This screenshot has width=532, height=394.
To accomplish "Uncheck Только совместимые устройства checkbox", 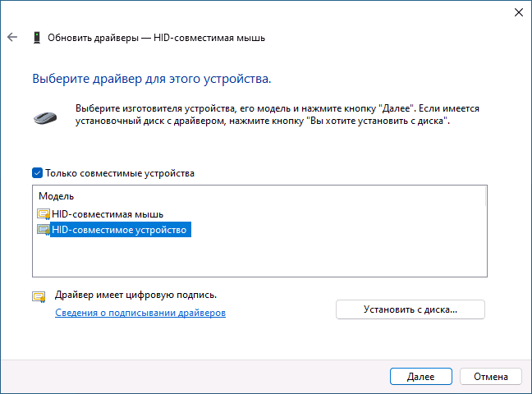I will pyautogui.click(x=37, y=173).
